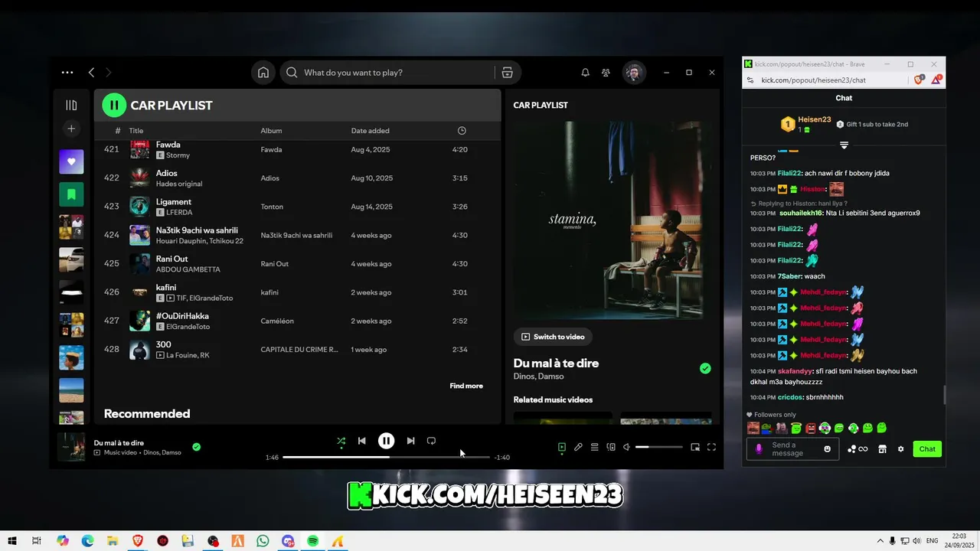This screenshot has width=980, height=551.
Task: Send message with the green Chat button
Action: click(x=927, y=449)
